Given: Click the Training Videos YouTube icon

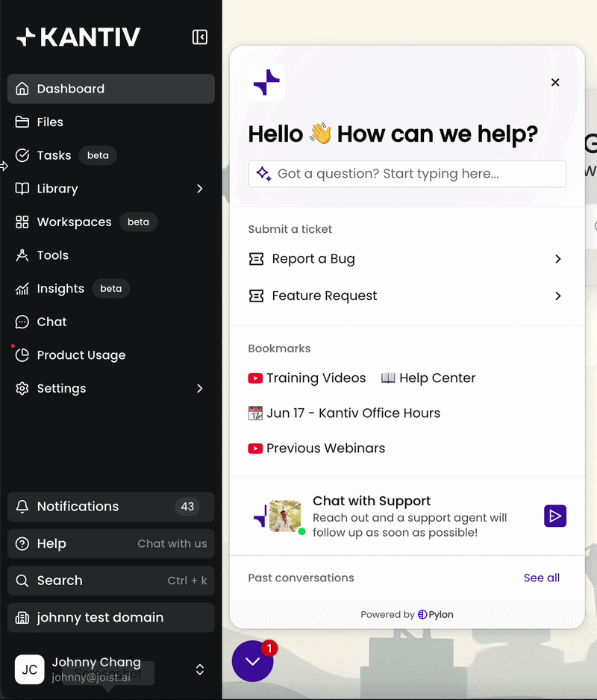Looking at the screenshot, I should (255, 378).
